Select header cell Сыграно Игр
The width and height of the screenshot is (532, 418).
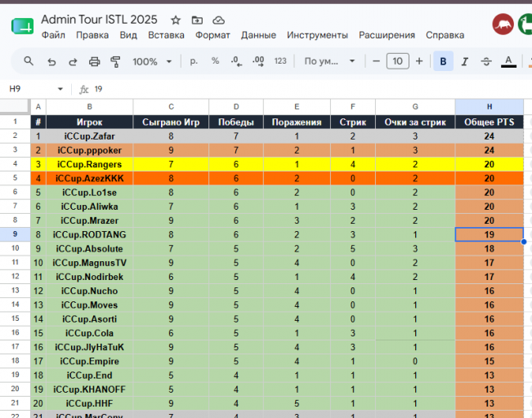tap(171, 122)
